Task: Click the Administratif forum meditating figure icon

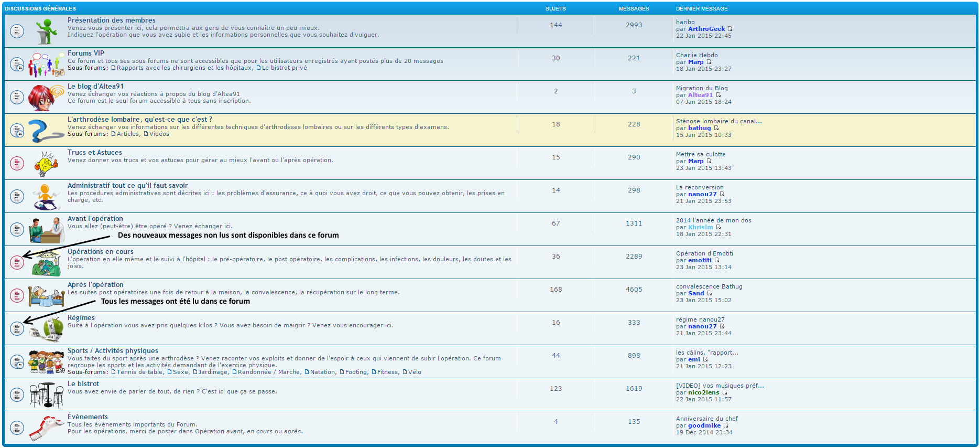Action: pos(46,197)
